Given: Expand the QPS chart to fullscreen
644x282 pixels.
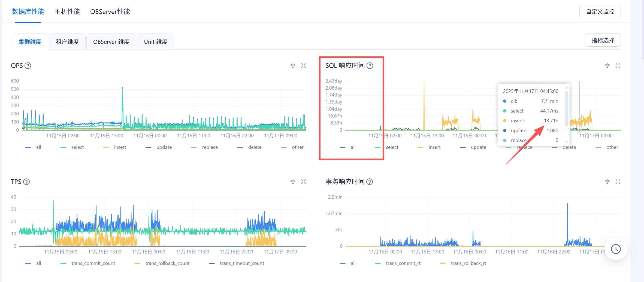Looking at the screenshot, I should point(303,66).
